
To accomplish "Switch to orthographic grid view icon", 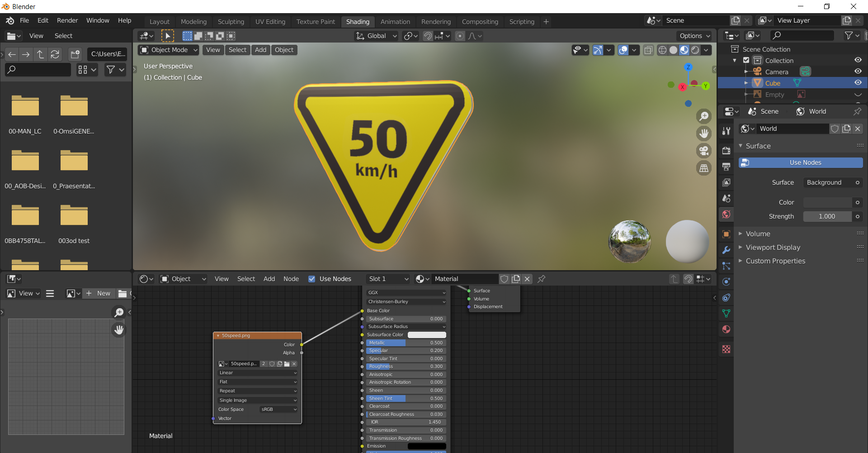I will coord(704,168).
